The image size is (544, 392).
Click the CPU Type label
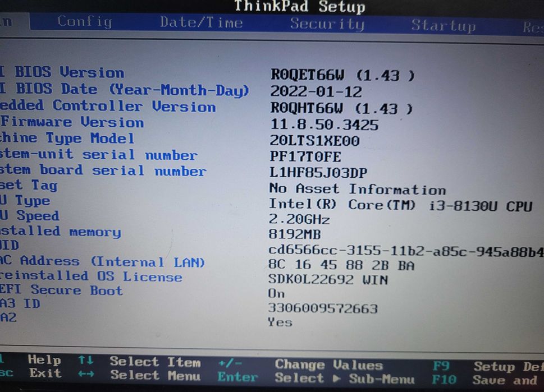coord(25,201)
